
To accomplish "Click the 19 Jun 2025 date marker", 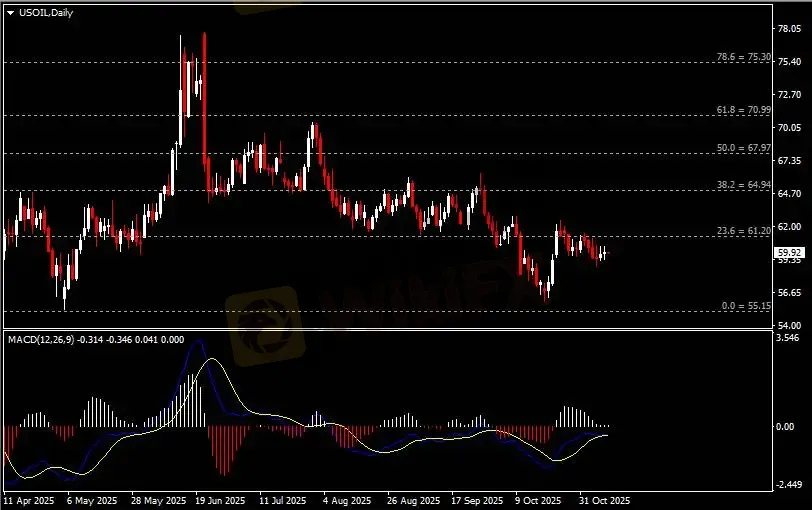I will tap(221, 499).
